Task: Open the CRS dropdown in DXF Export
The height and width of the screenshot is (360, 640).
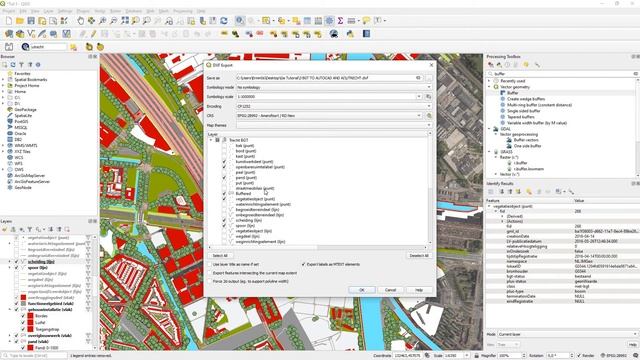Action: click(x=329, y=116)
